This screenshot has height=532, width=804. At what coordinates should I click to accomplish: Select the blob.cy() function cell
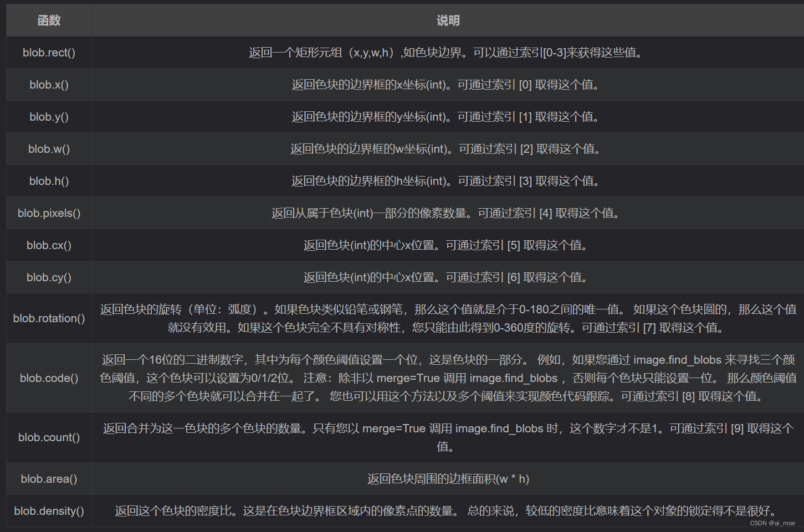coord(49,277)
